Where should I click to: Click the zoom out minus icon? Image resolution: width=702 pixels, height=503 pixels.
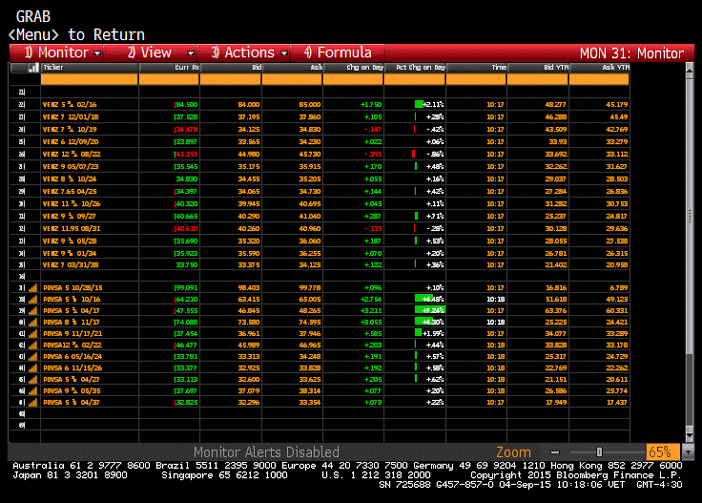point(555,452)
